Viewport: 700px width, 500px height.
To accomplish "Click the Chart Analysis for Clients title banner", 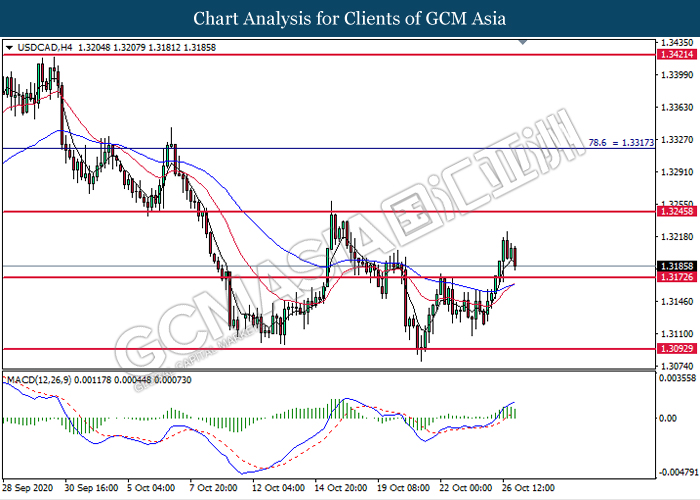I will click(x=350, y=19).
